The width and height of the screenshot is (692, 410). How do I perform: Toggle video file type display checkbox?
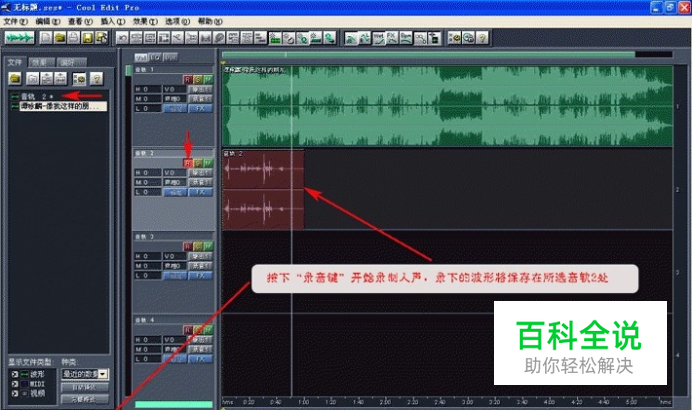(x=15, y=393)
